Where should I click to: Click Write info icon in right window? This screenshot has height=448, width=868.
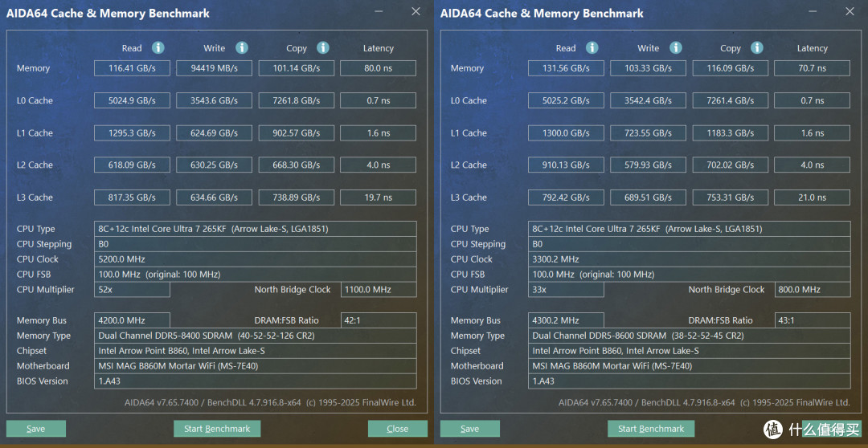coord(676,47)
